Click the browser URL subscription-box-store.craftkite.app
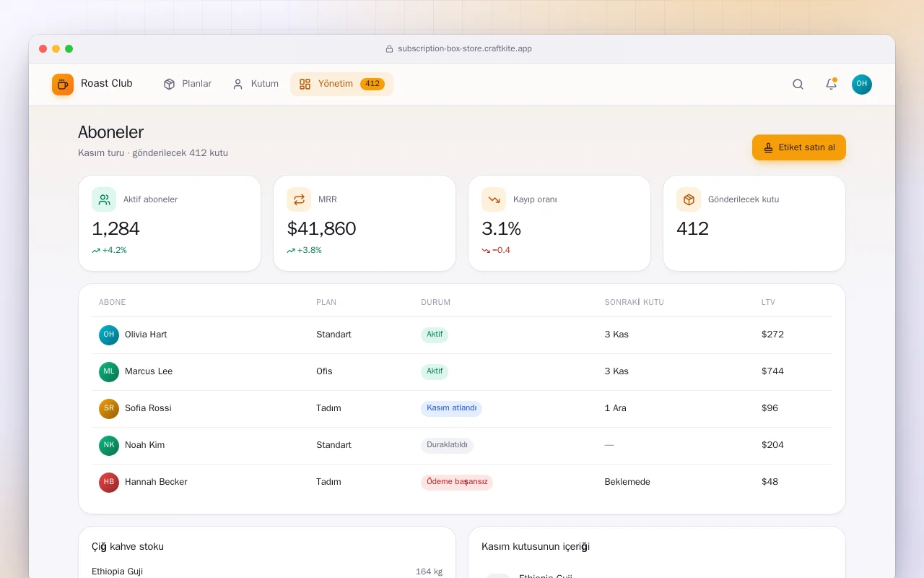The image size is (924, 578). point(465,49)
